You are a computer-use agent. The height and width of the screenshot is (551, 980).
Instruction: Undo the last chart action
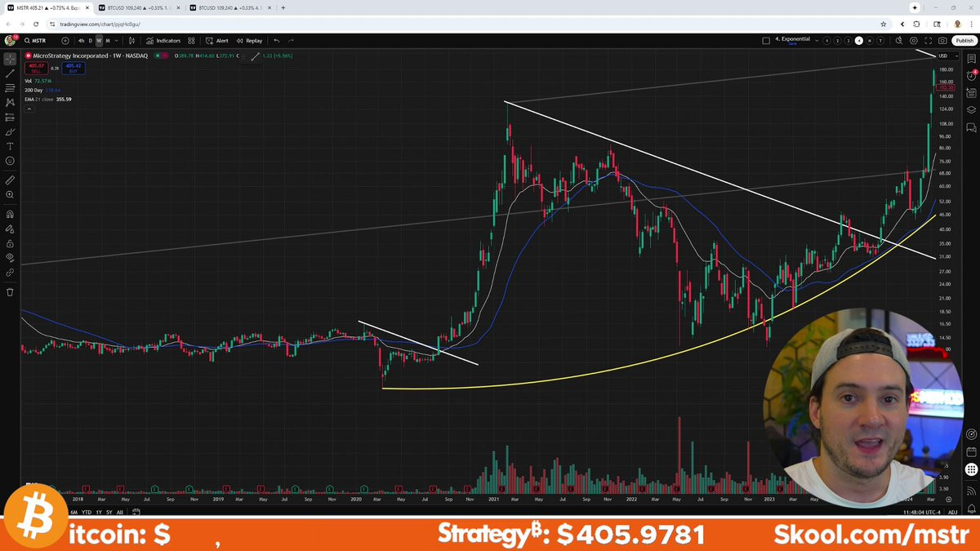coord(277,40)
